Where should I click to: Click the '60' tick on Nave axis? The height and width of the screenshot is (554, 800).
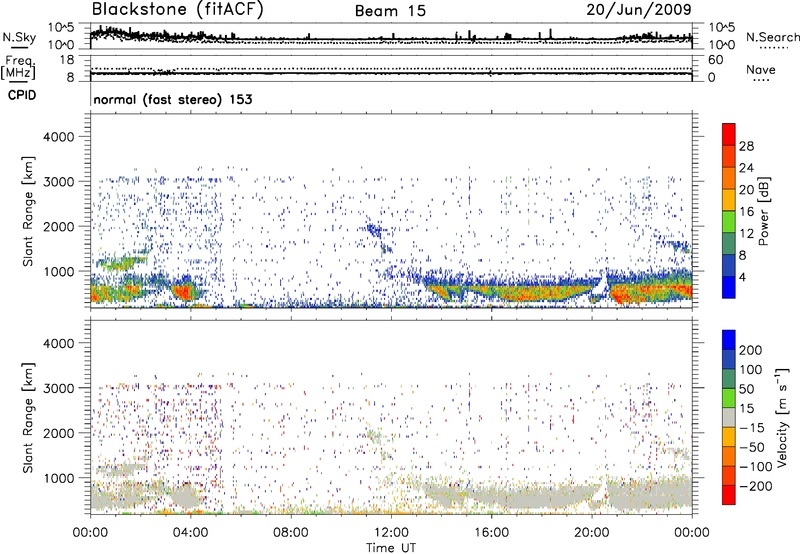715,60
